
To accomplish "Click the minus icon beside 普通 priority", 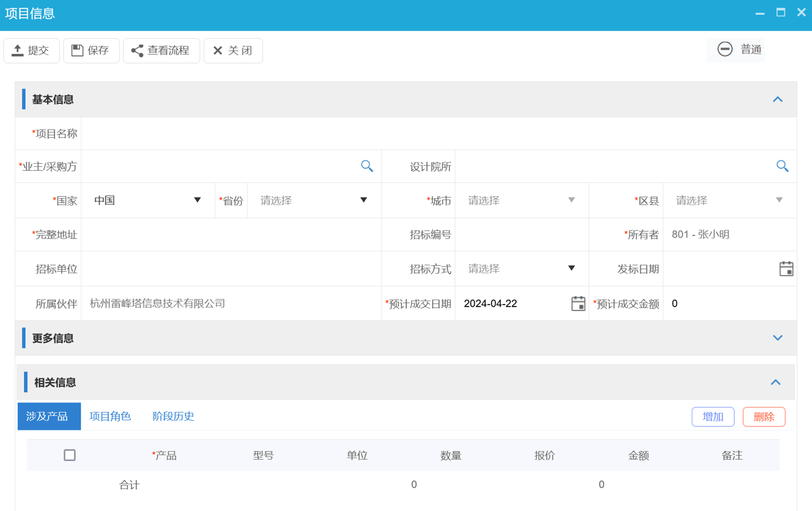I will tap(724, 49).
